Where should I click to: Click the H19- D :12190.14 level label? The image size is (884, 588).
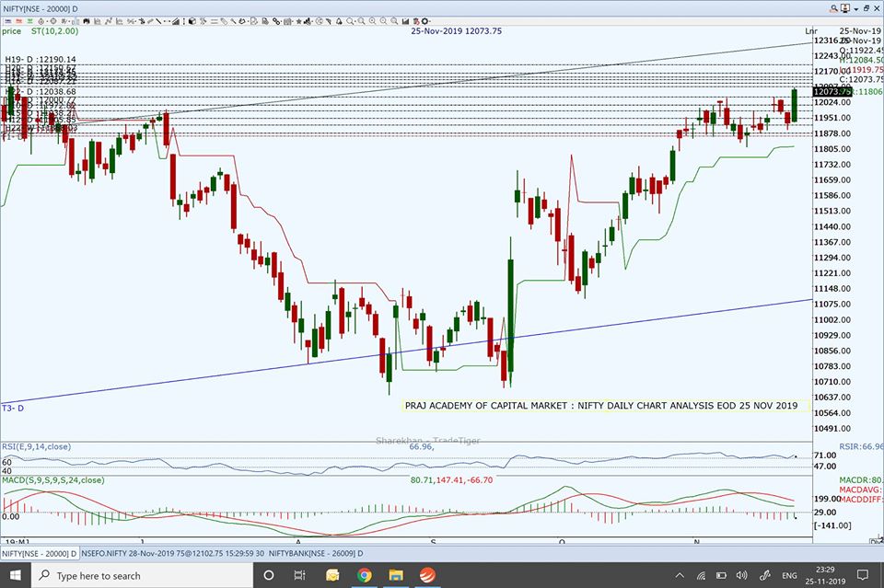pyautogui.click(x=41, y=59)
